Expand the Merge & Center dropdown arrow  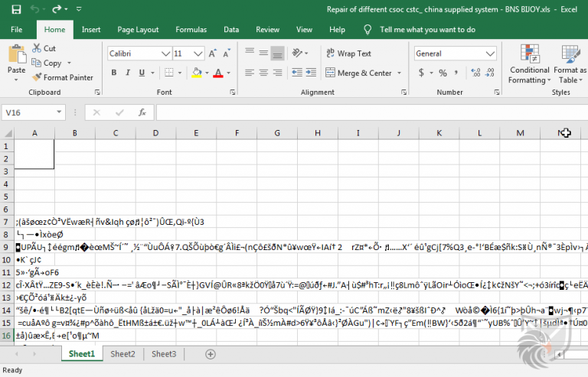(399, 73)
